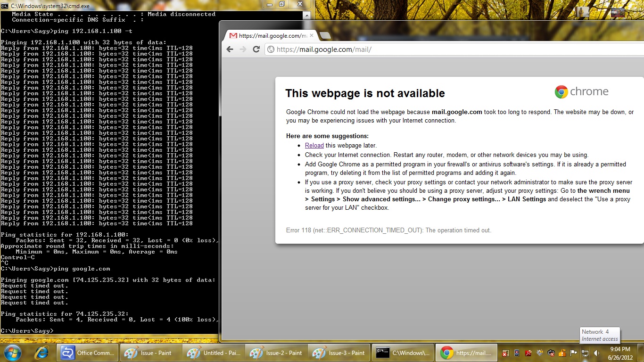Reload the page using the toolbar refresh icon

pos(256,49)
